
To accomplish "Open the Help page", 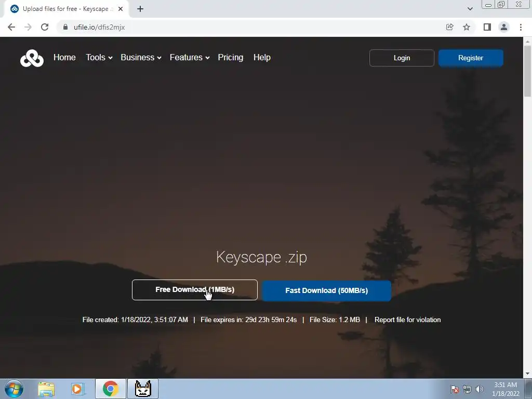I will tap(262, 57).
